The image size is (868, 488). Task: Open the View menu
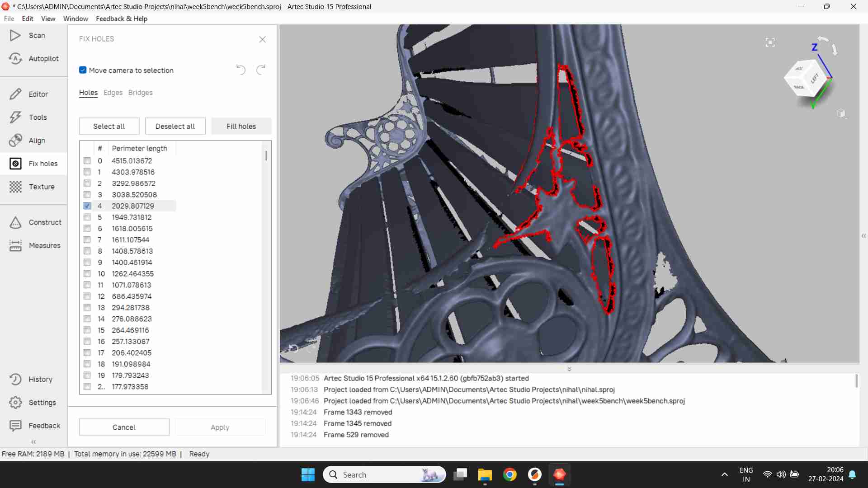click(48, 19)
